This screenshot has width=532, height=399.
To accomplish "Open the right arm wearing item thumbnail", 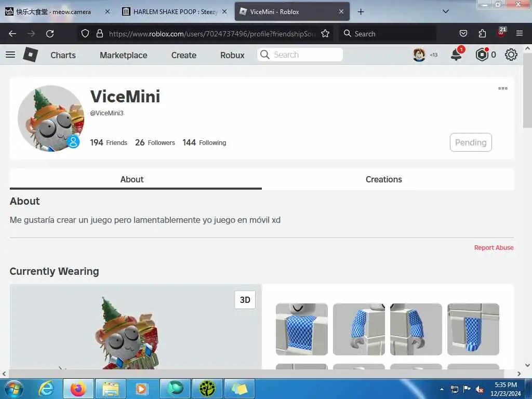I will tap(359, 329).
